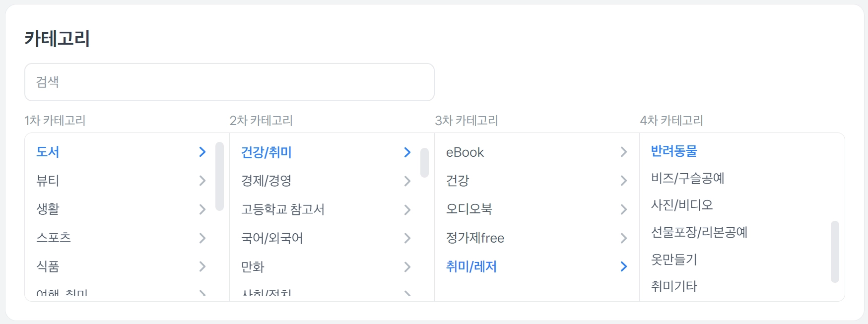
Task: Select 만화 in the second category list
Action: 253,267
